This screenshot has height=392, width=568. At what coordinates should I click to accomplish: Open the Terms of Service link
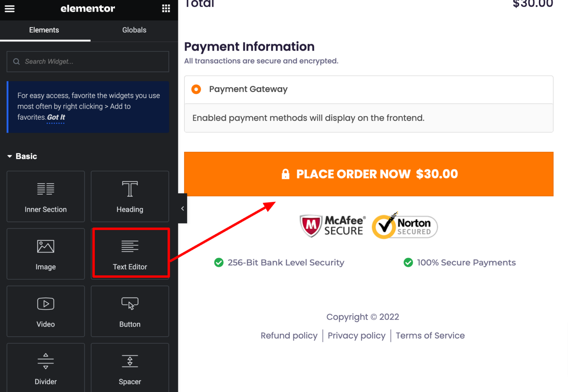click(x=430, y=335)
